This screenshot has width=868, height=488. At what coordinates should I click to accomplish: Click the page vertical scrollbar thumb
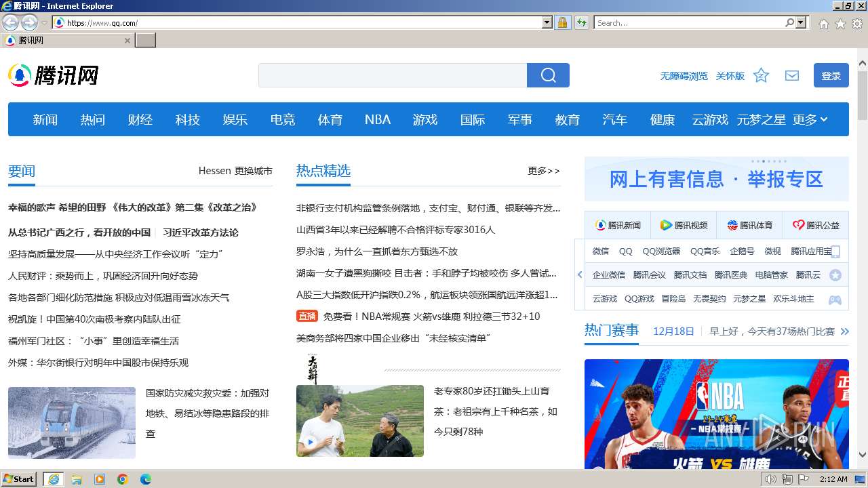tap(863, 95)
